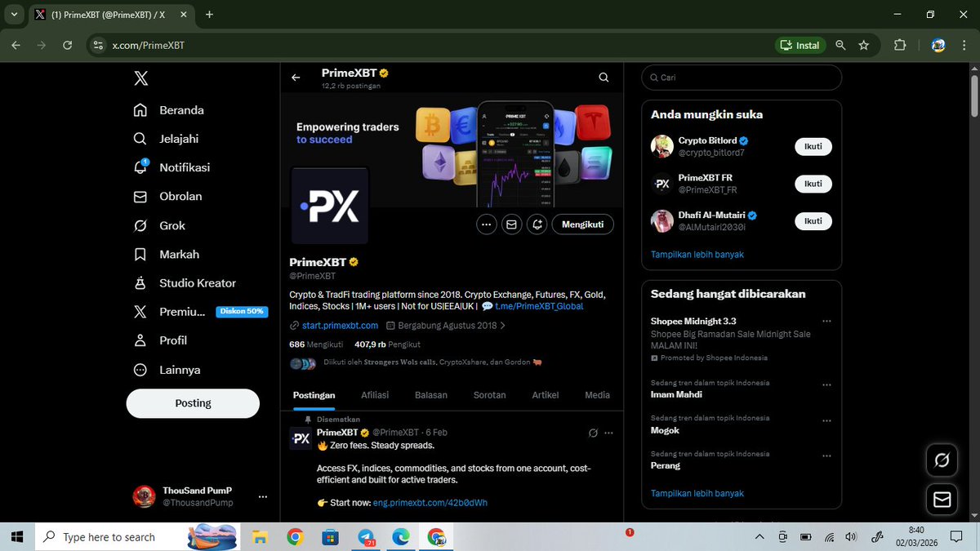980x551 pixels.
Task: Open Windows Start menu
Action: tap(16, 536)
